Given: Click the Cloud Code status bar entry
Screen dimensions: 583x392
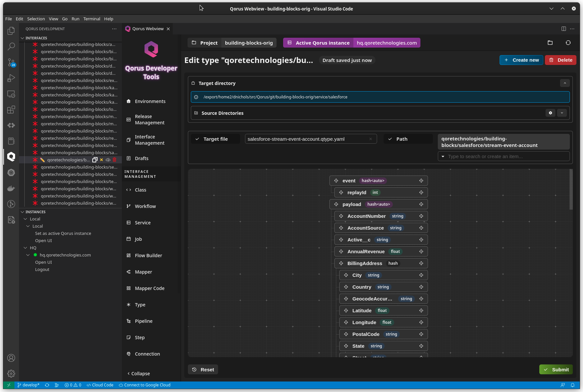Looking at the screenshot, I should [100, 385].
